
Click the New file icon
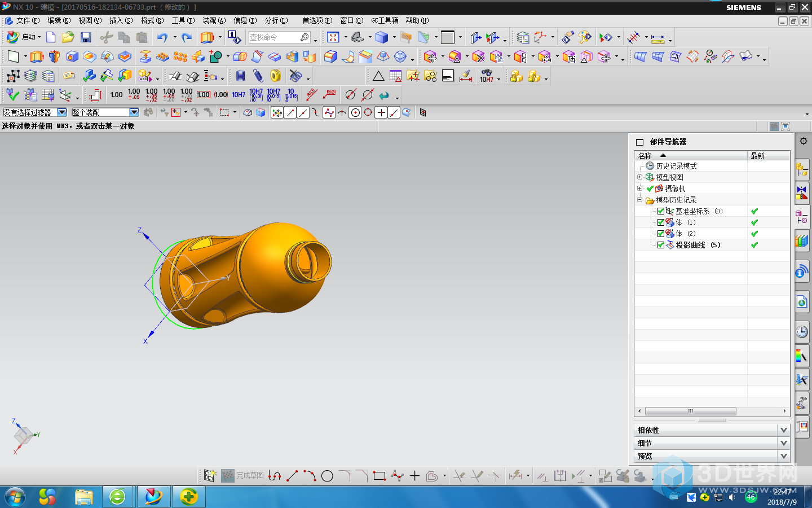(x=51, y=37)
